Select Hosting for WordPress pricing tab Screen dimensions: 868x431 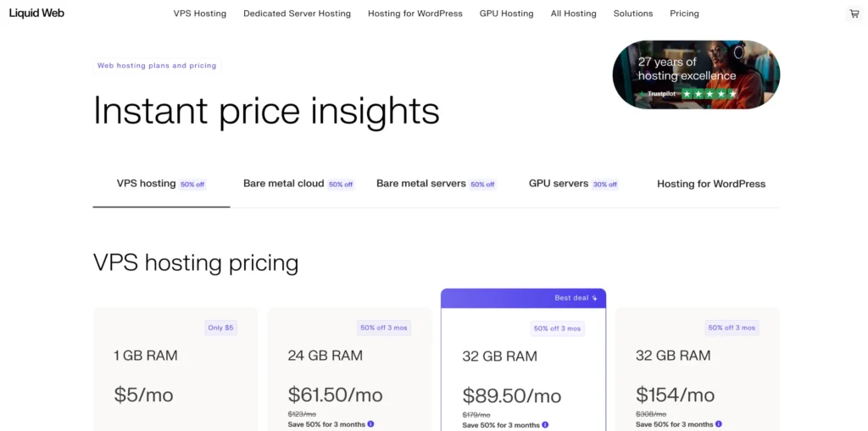click(x=711, y=184)
